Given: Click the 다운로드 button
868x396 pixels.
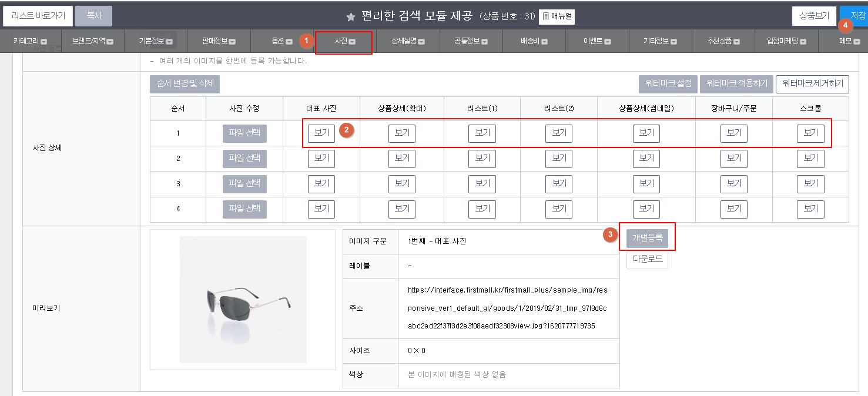Looking at the screenshot, I should click(647, 259).
